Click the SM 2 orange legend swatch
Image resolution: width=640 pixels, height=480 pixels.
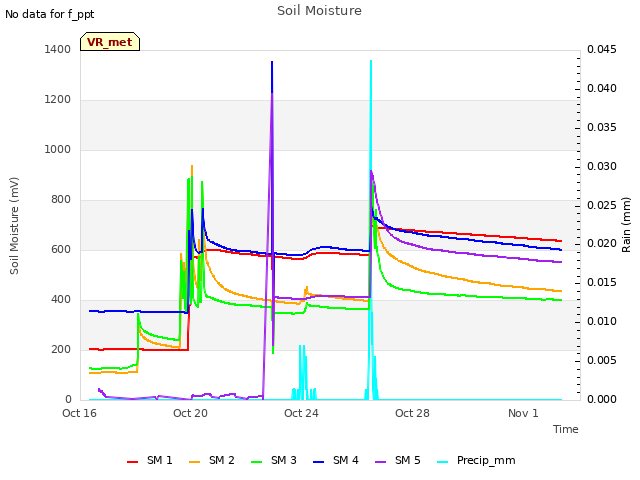tap(194, 462)
